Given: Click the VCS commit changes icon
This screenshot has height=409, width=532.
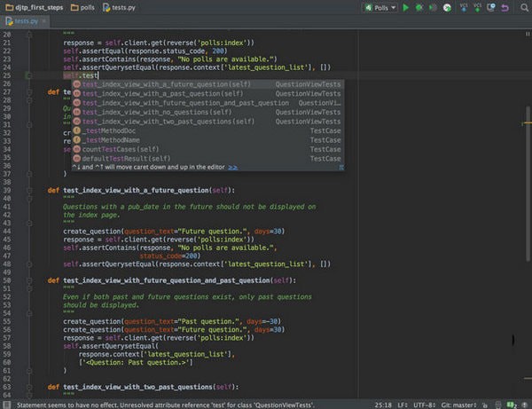Looking at the screenshot, I should click(x=479, y=7).
